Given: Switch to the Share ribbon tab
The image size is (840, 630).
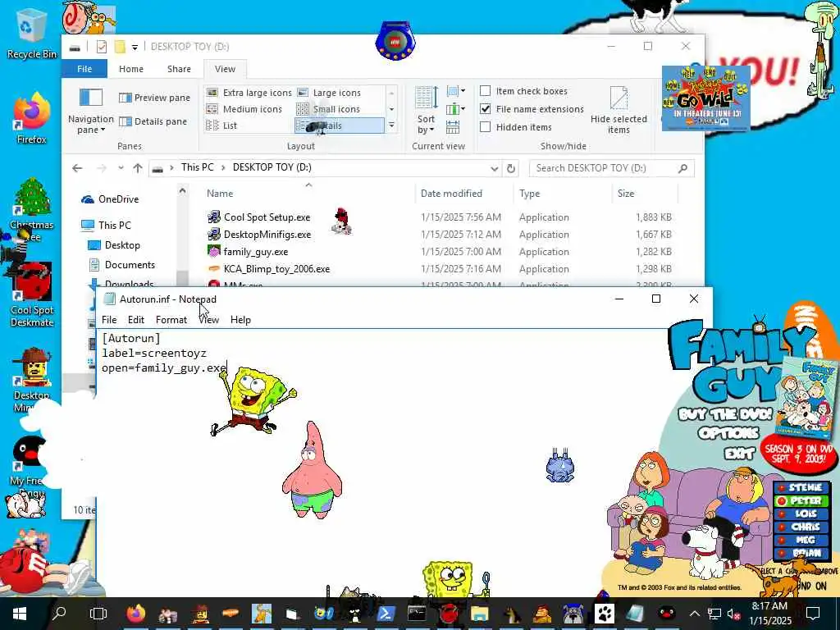Looking at the screenshot, I should (x=179, y=69).
